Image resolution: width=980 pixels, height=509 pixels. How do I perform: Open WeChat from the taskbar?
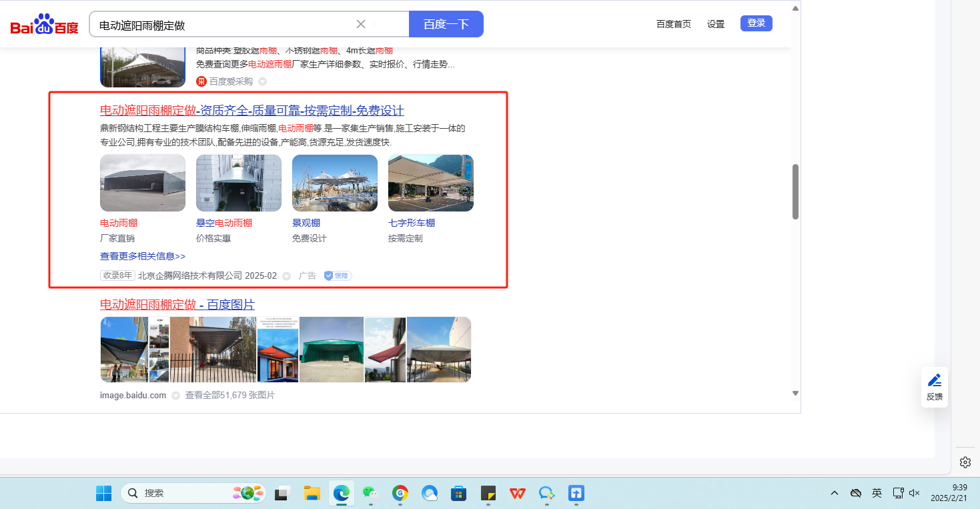coord(371,493)
